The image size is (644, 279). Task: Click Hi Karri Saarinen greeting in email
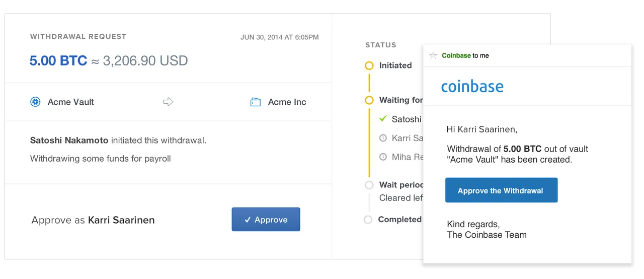pos(482,129)
